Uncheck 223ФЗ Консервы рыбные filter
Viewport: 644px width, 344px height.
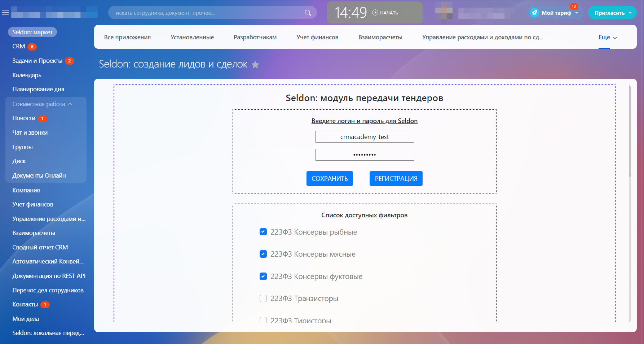click(x=263, y=232)
